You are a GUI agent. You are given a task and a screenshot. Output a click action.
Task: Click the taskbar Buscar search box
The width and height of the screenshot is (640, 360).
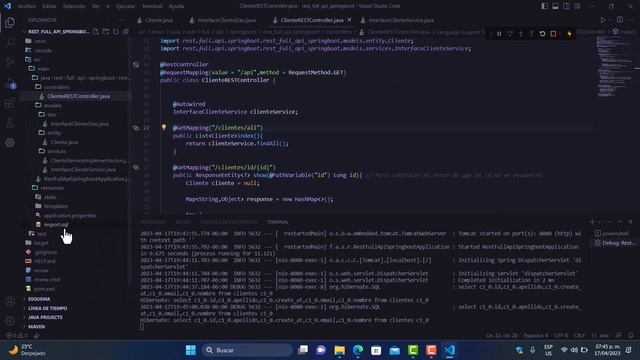[247, 350]
